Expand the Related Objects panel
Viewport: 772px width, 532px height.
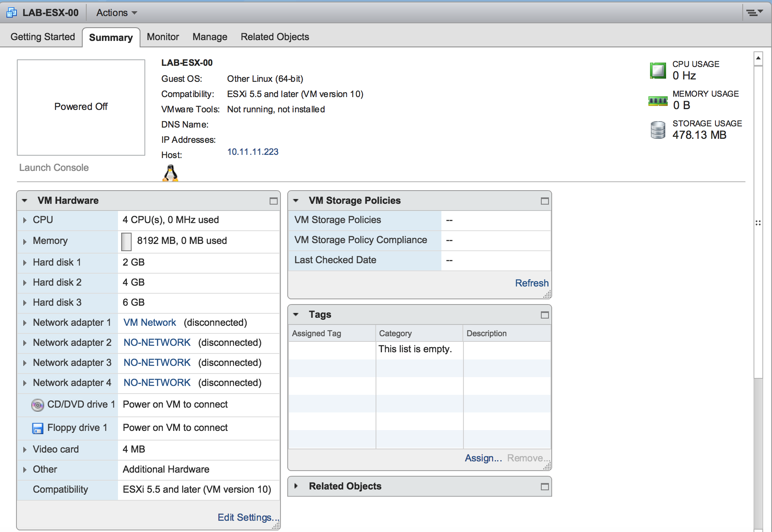click(x=296, y=486)
